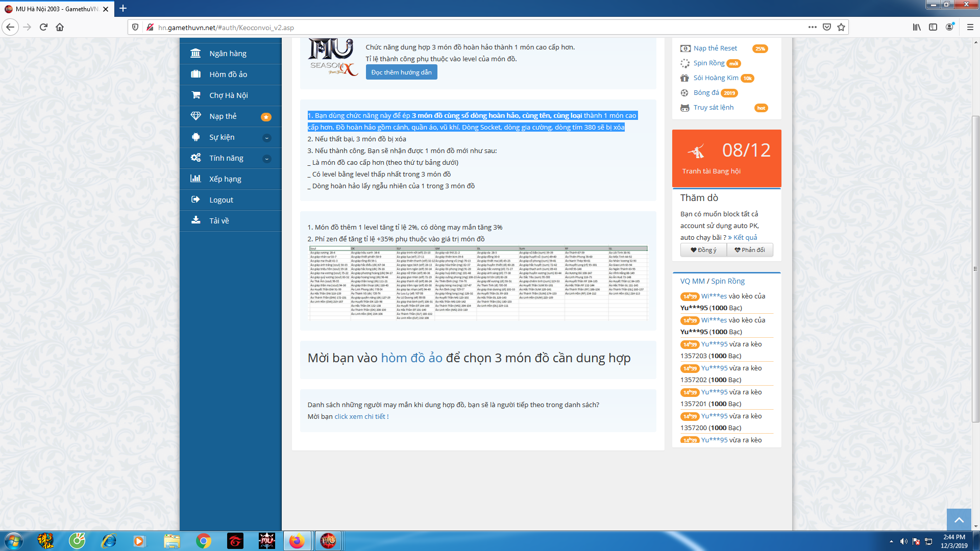Open page actions three-dot menu
Image resolution: width=980 pixels, height=551 pixels.
coord(812,28)
